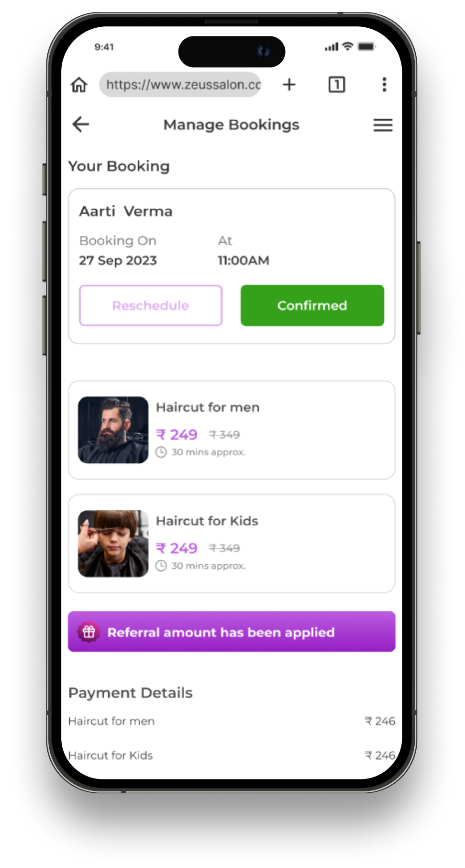This screenshot has width=465, height=868.
Task: Focus the zeussalon URL address bar
Action: (x=180, y=85)
